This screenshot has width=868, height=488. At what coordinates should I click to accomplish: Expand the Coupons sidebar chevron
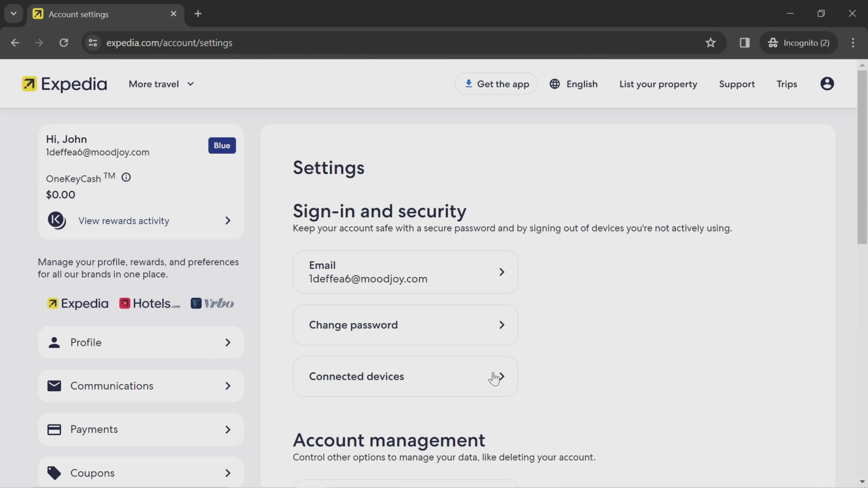[x=228, y=473]
